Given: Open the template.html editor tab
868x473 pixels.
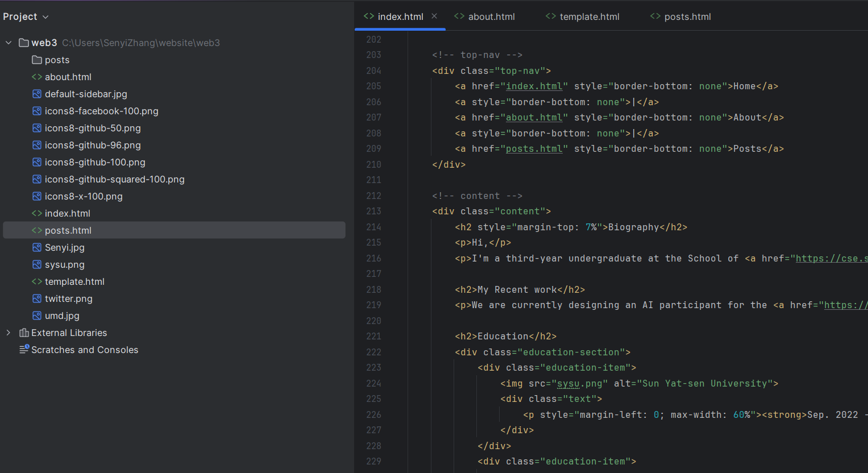Looking at the screenshot, I should pos(589,17).
